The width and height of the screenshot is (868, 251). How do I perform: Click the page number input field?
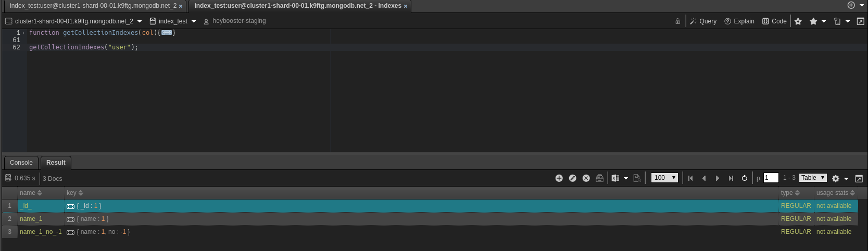(x=771, y=178)
